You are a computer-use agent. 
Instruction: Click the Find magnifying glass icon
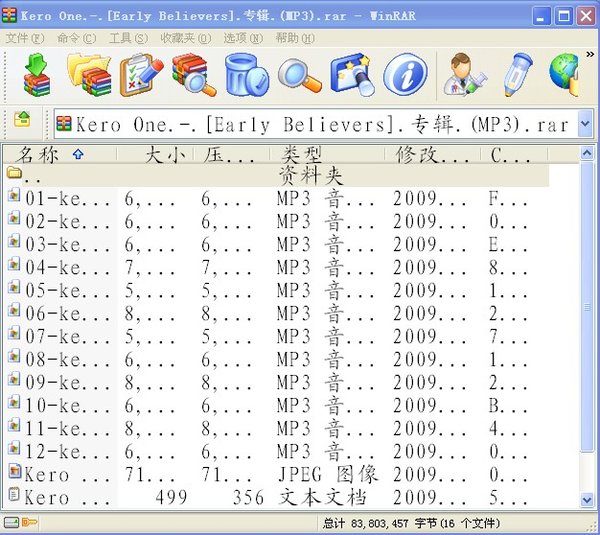pyautogui.click(x=300, y=75)
